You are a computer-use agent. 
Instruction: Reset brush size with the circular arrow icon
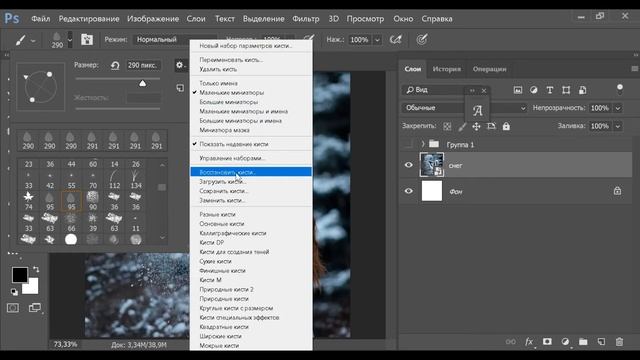tap(115, 65)
